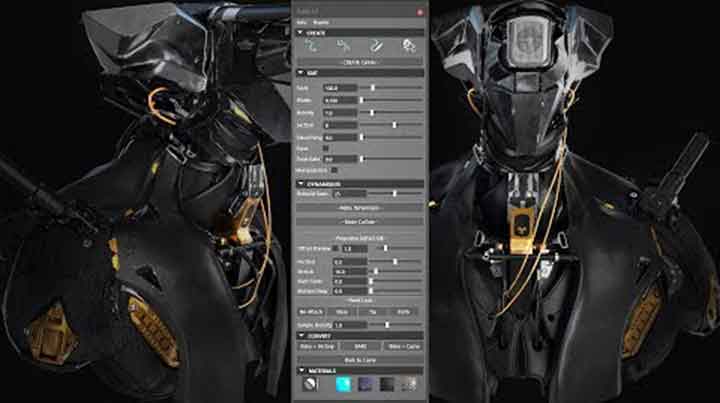Viewport: 720px width, 403px height.
Task: Click the wide button below the CREATE icons
Action: click(359, 60)
